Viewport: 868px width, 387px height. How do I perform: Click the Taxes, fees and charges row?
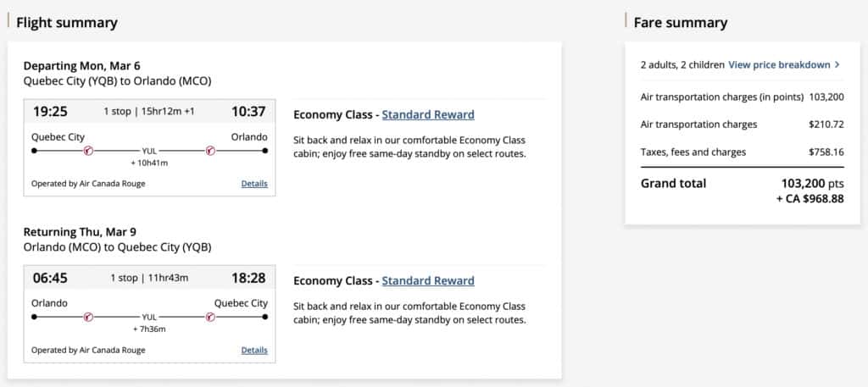742,152
